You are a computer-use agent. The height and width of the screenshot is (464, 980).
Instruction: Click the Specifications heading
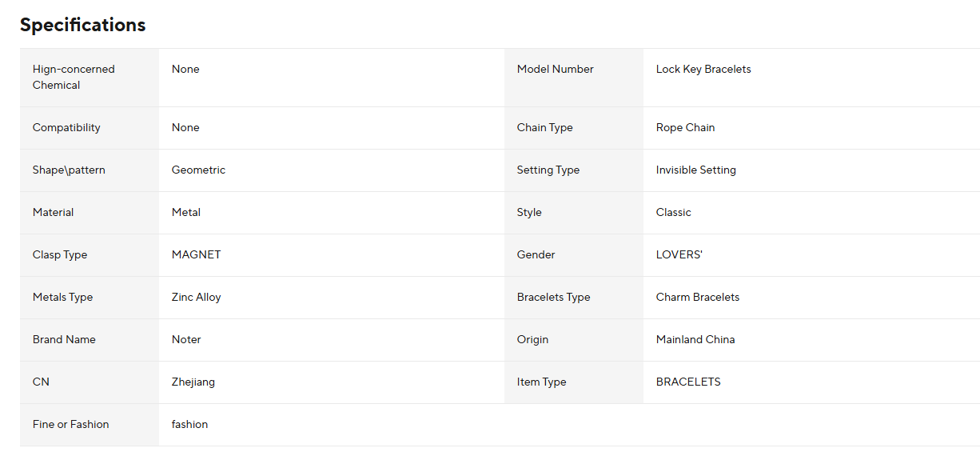point(83,25)
